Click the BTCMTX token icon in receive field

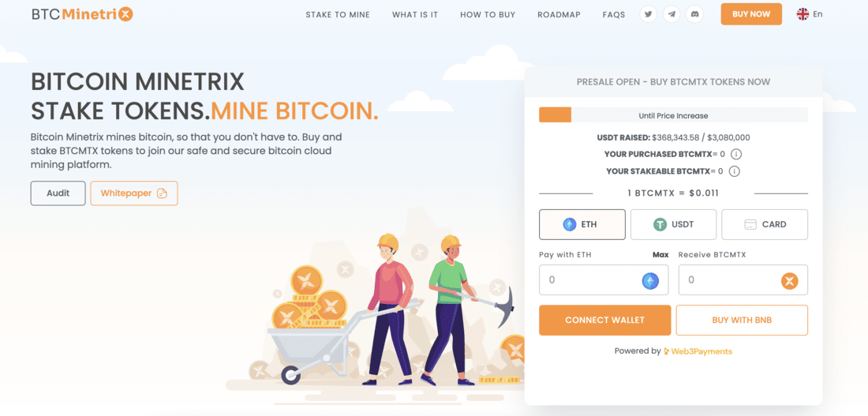(789, 281)
